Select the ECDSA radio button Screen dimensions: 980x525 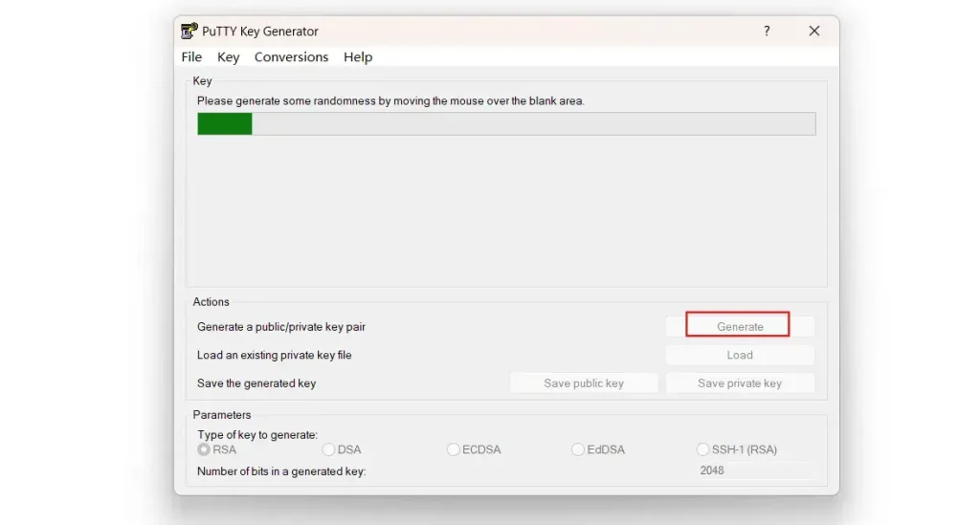point(454,449)
